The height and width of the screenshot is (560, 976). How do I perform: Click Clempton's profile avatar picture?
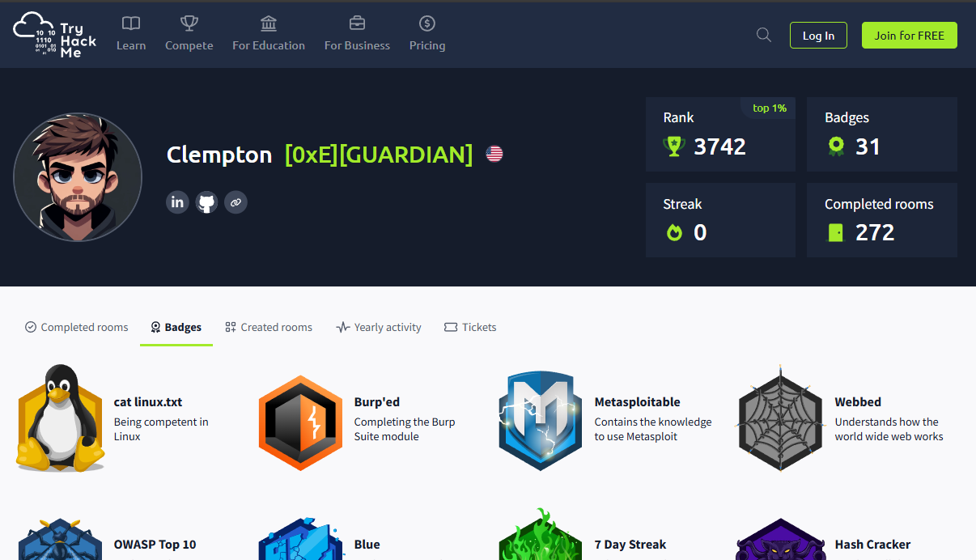[x=78, y=178]
